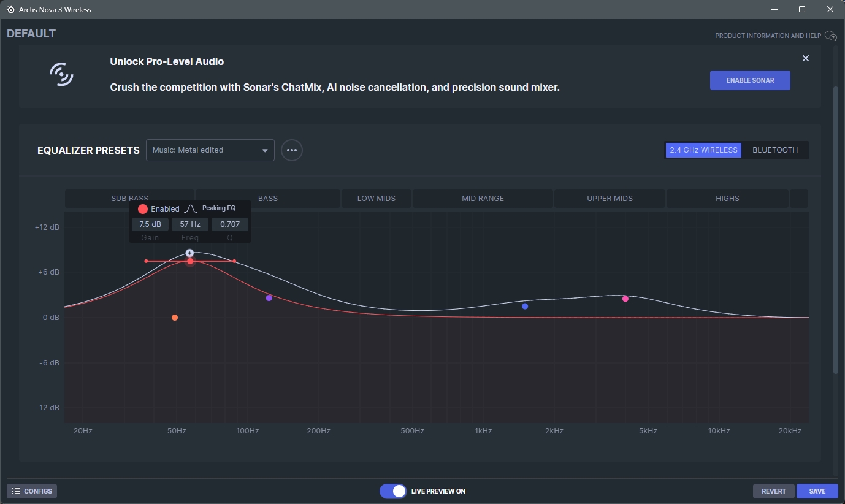Viewport: 845px width, 504px height.
Task: Toggle the LIVE PREVIEW switch off
Action: click(x=392, y=491)
